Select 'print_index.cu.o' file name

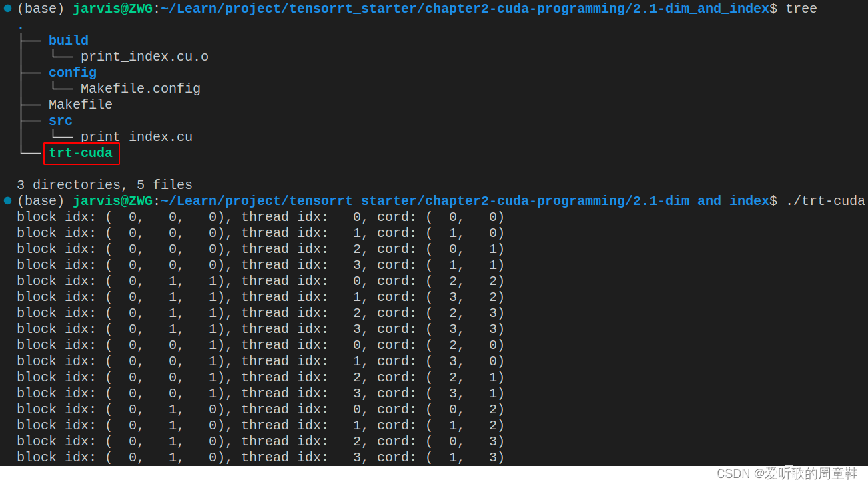click(145, 57)
